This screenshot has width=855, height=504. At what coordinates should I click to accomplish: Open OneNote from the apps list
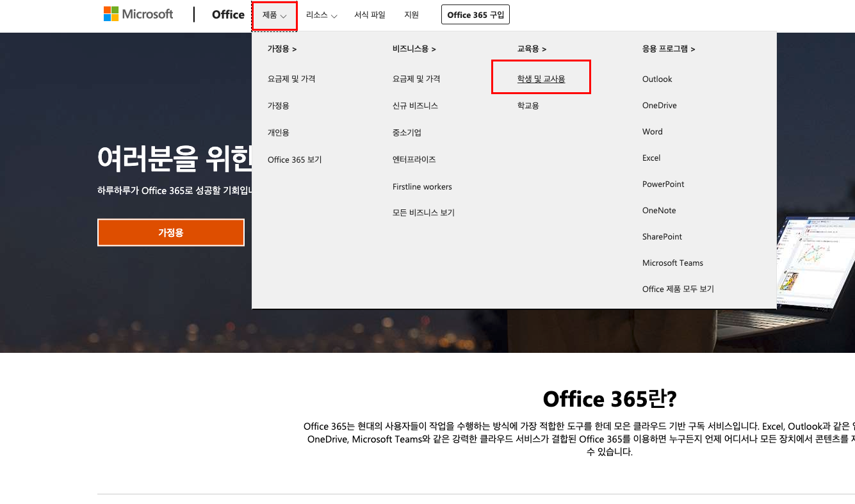[x=659, y=210]
